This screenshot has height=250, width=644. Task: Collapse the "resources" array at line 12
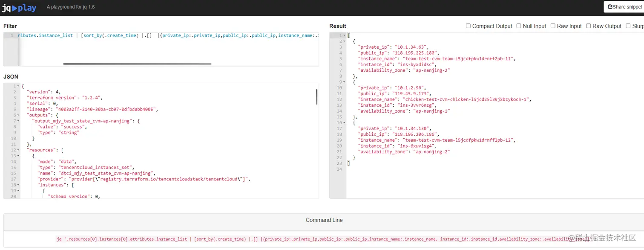click(17, 150)
